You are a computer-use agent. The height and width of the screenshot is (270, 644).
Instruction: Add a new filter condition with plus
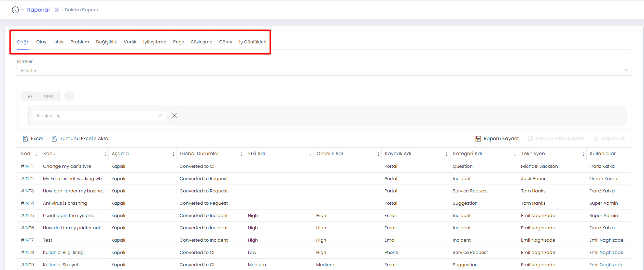click(x=69, y=96)
